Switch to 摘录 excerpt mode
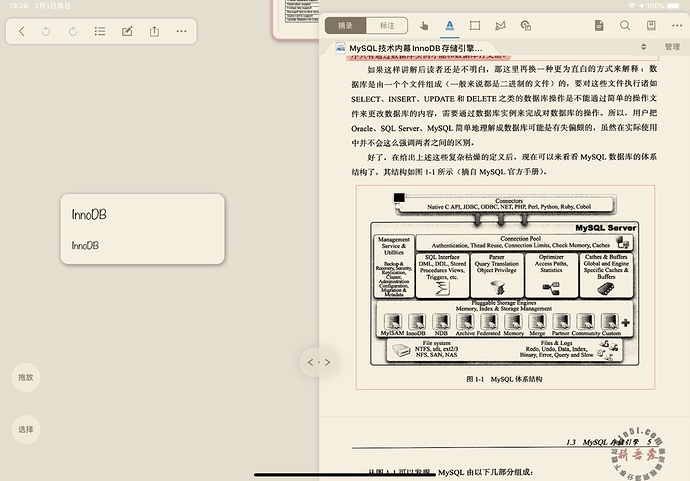This screenshot has width=690, height=481. point(345,26)
